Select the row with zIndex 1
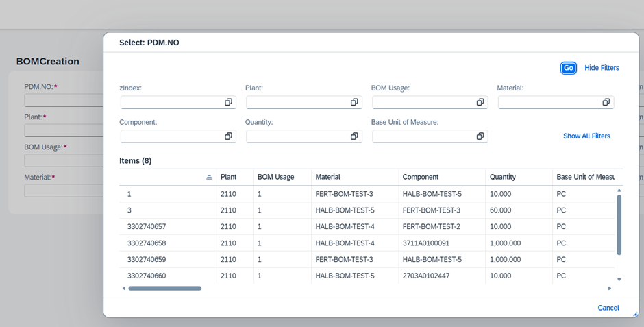This screenshot has width=644, height=327. click(x=368, y=194)
